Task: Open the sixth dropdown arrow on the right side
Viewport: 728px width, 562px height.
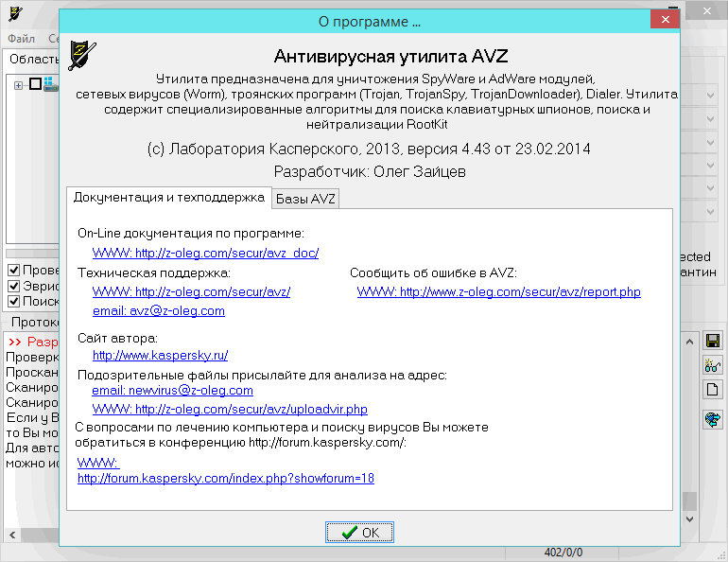Action: tap(710, 211)
